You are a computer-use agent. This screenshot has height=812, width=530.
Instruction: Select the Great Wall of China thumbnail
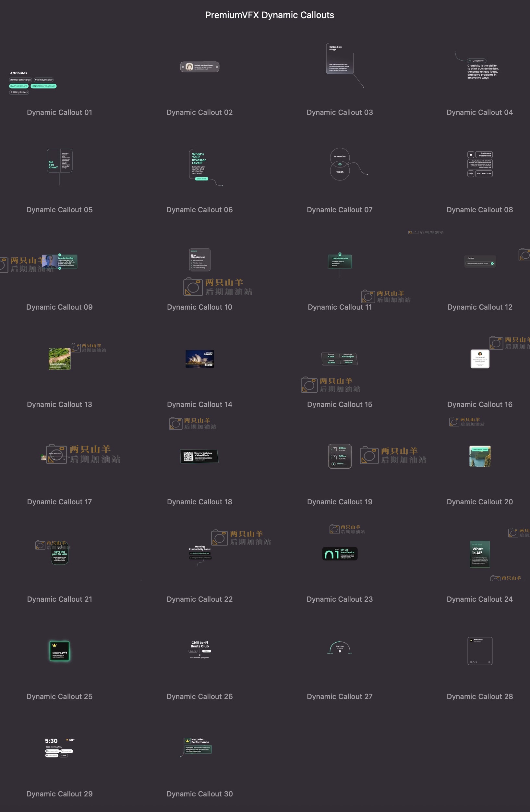pyautogui.click(x=60, y=359)
